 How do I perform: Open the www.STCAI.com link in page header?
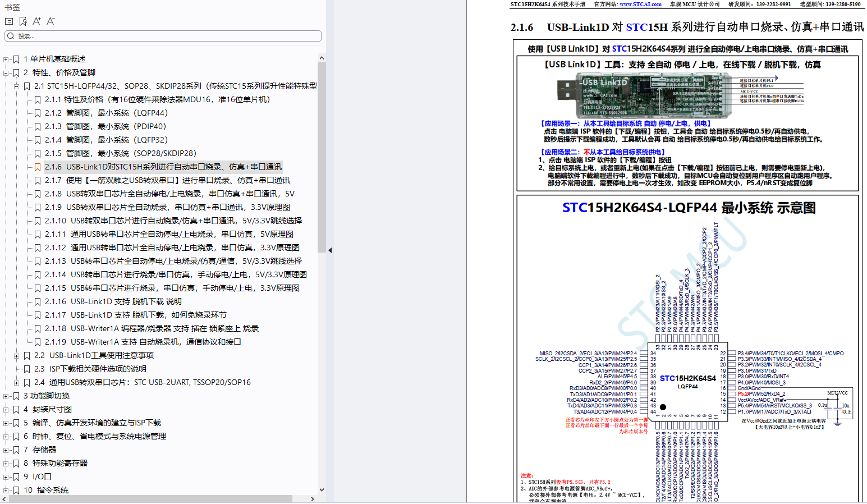tap(640, 4)
